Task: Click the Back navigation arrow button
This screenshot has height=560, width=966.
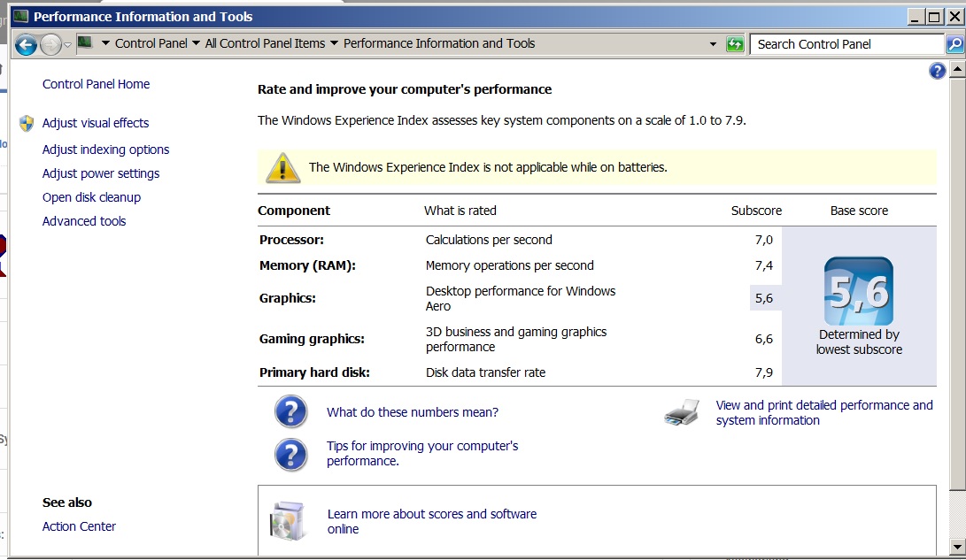Action: pos(26,44)
